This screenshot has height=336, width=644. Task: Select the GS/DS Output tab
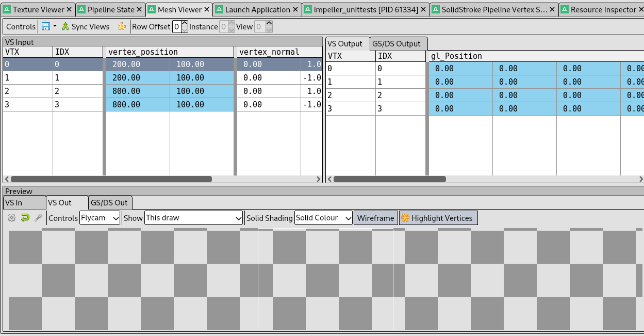[399, 44]
